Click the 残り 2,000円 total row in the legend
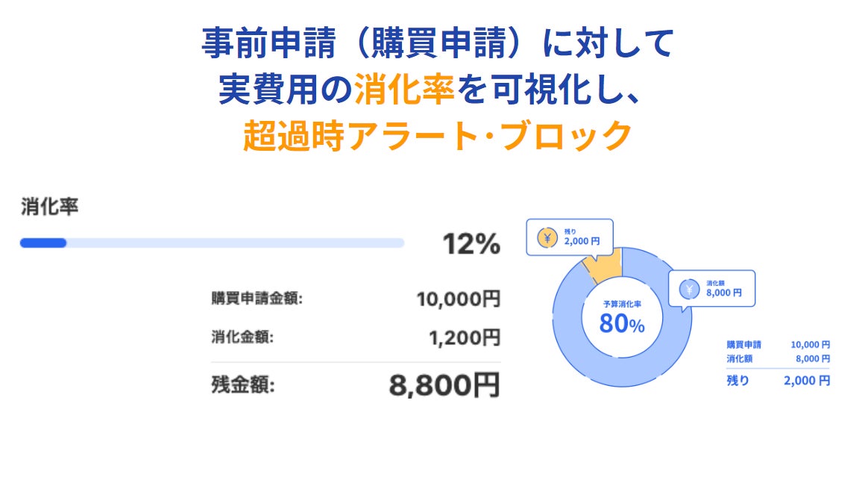868x477 pixels. point(778,381)
